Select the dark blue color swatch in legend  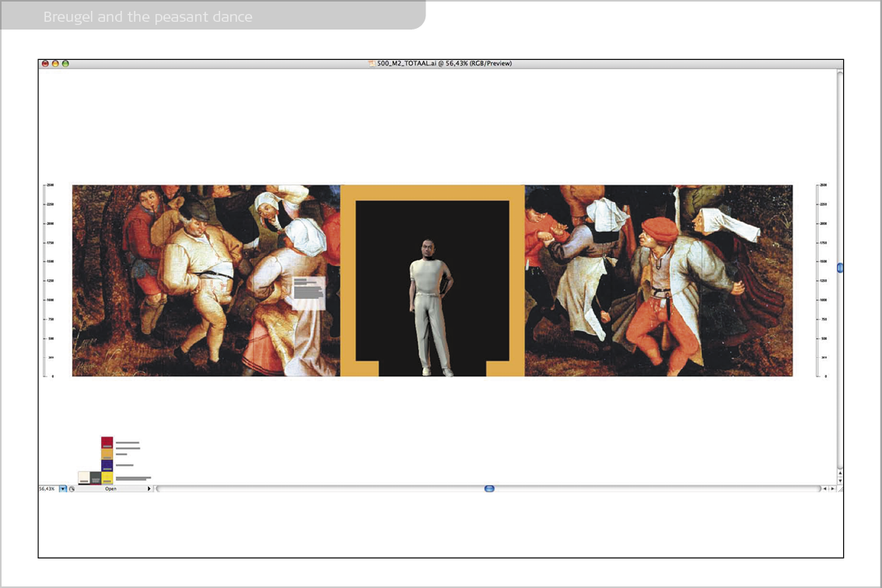[x=107, y=465]
